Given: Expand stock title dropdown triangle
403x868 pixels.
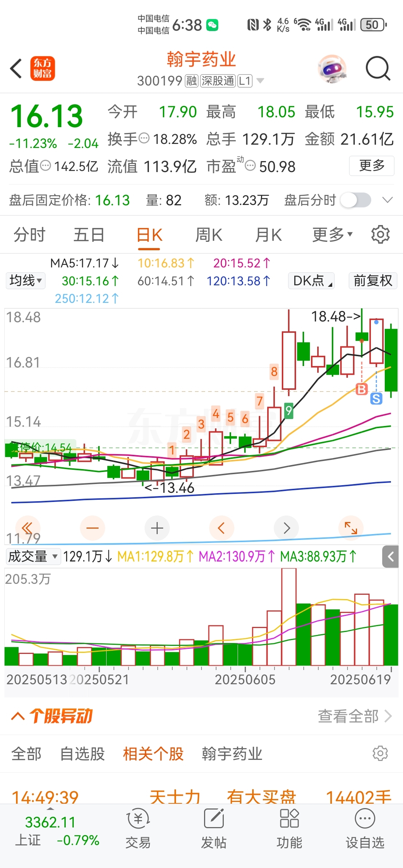Looking at the screenshot, I should (x=260, y=81).
